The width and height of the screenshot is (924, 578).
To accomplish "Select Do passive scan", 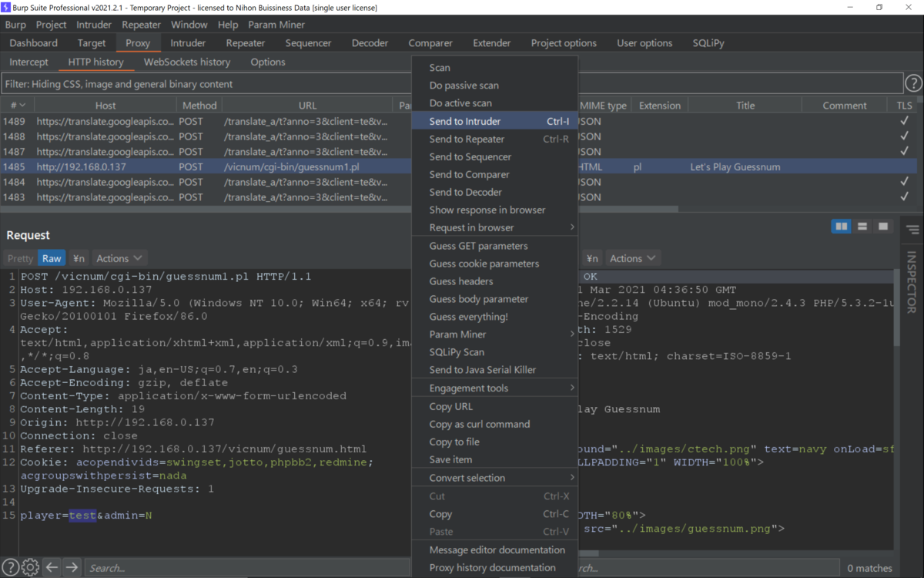I will point(494,86).
